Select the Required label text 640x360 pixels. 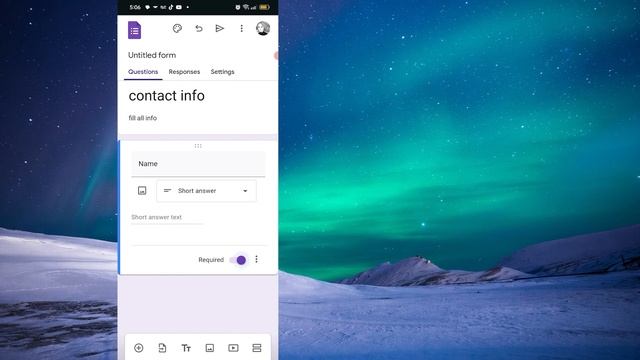211,260
